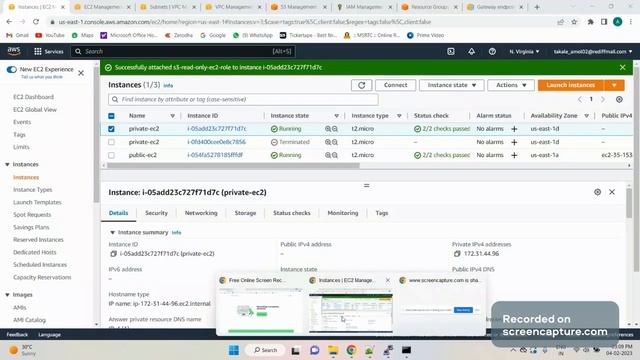
Task: Add alarm for public-ec2 instance
Action: (514, 155)
